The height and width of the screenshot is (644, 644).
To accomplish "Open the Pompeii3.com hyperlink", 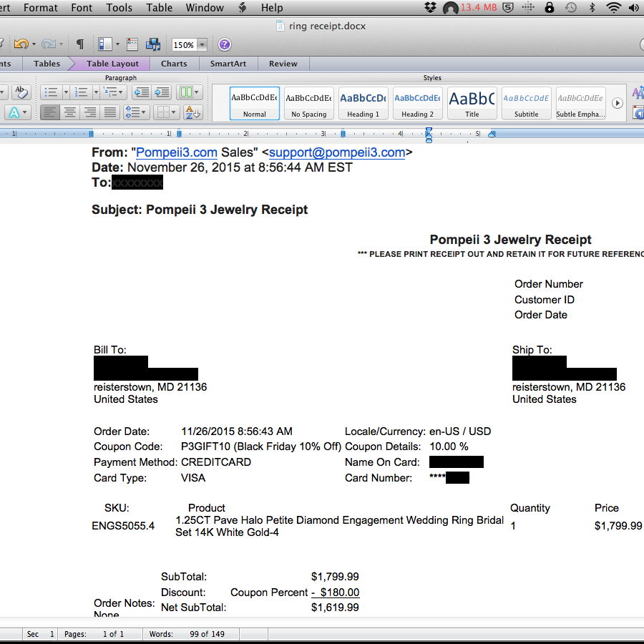I will 176,152.
